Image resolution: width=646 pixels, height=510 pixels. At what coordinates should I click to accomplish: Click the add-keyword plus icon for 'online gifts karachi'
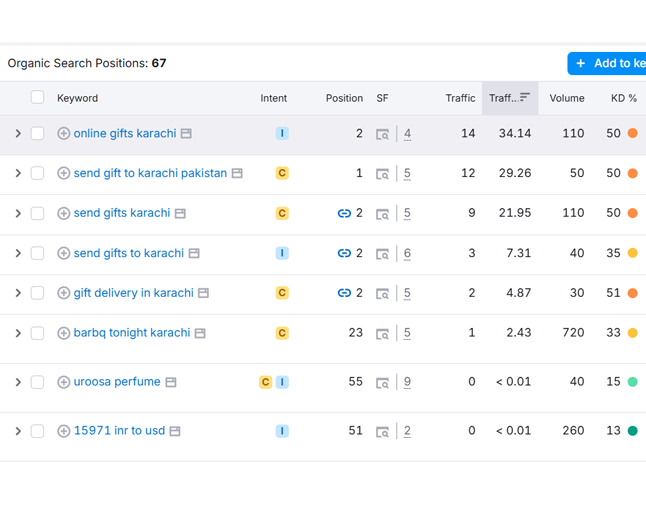pyautogui.click(x=64, y=134)
